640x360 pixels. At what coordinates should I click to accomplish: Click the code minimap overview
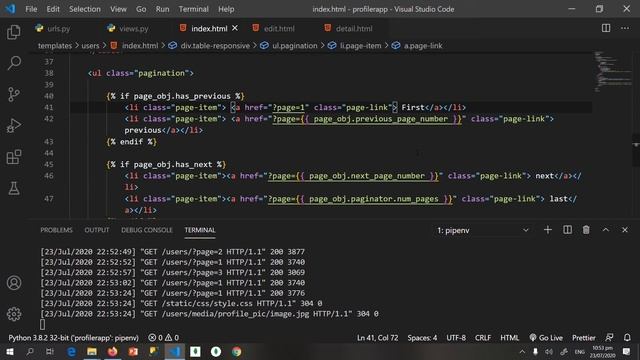612,71
